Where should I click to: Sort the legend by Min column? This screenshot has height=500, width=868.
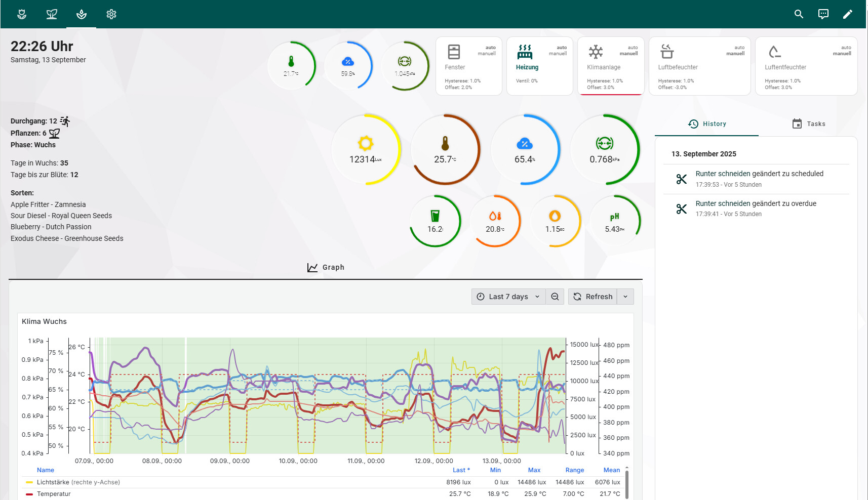pos(495,470)
